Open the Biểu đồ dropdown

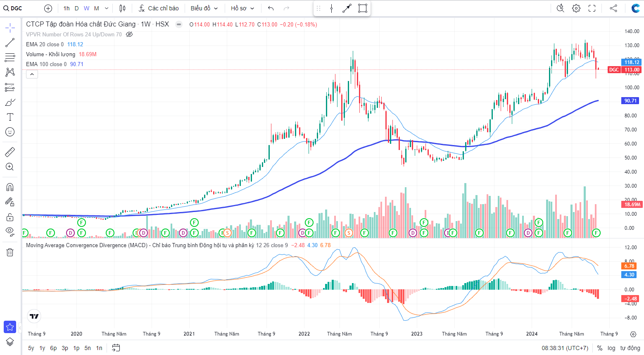tap(204, 8)
